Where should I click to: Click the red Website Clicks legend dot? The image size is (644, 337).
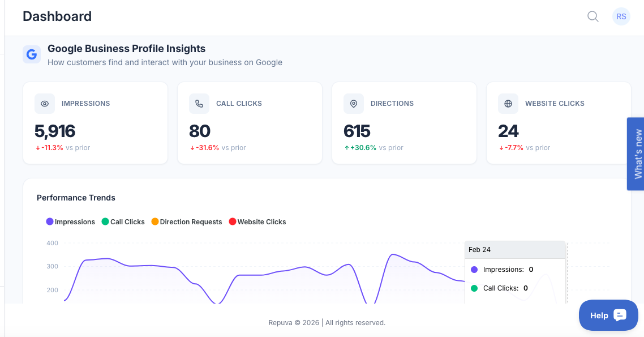232,222
